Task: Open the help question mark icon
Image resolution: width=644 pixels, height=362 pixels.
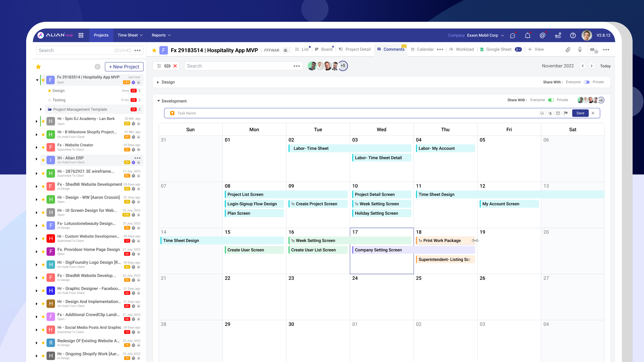Action: pos(573,36)
